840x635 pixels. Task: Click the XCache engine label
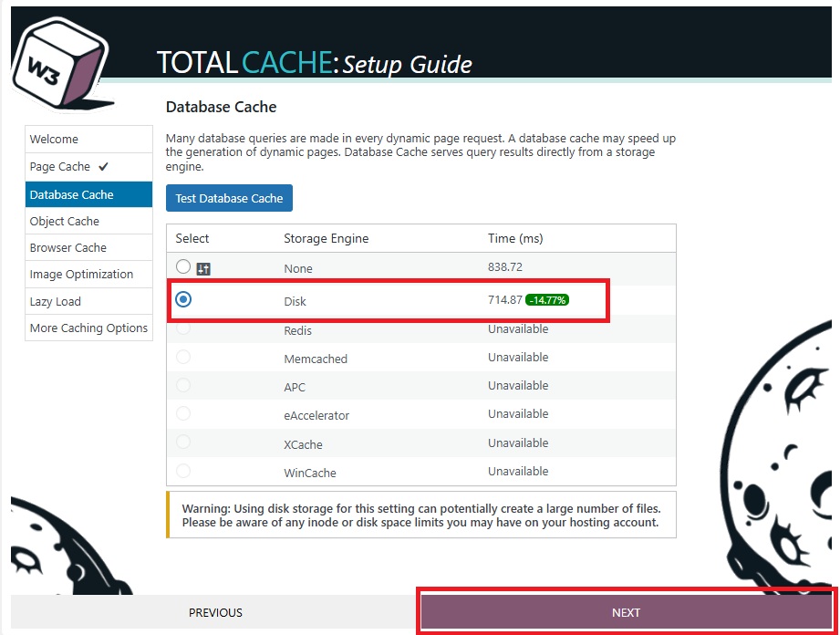tap(303, 444)
